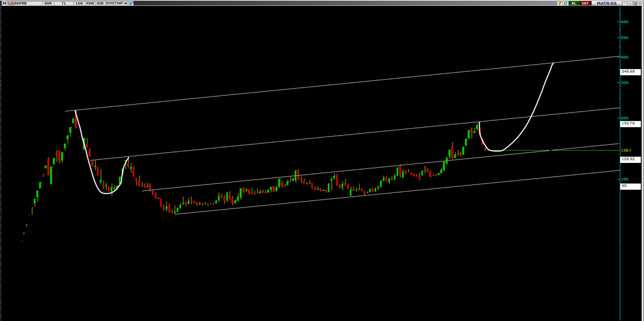This screenshot has height=321, width=644.
Task: Click the small circle icon at top right
Action: coord(630,3)
